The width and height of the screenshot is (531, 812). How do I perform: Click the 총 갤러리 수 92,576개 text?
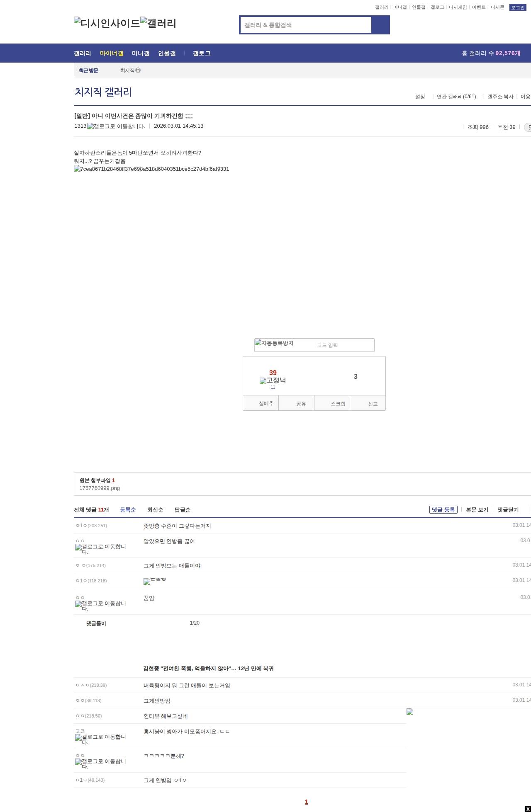(491, 53)
